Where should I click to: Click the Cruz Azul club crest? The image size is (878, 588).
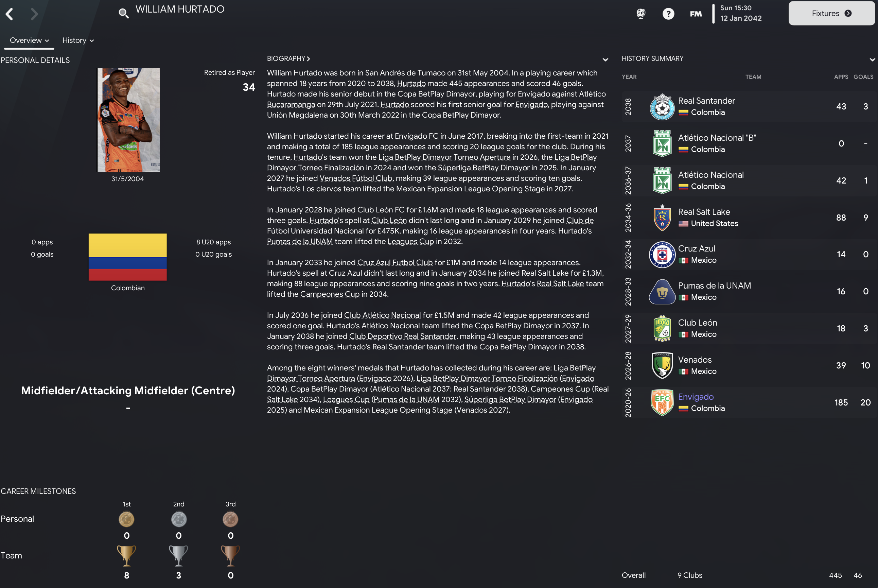click(662, 254)
